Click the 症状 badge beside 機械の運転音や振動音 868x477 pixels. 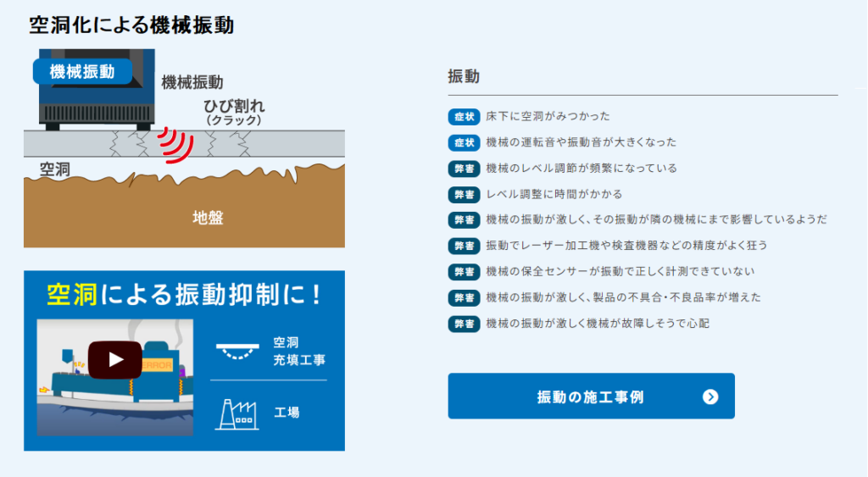tap(464, 142)
